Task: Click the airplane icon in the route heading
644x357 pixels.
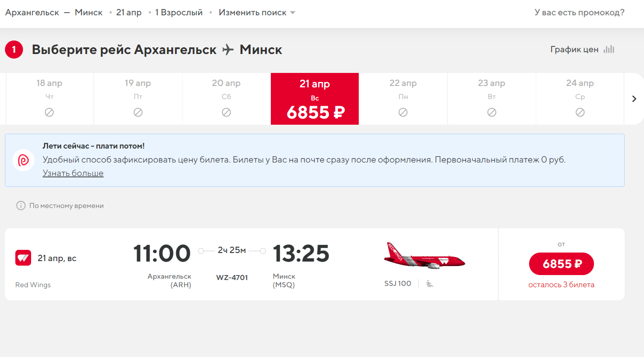Action: click(x=228, y=50)
